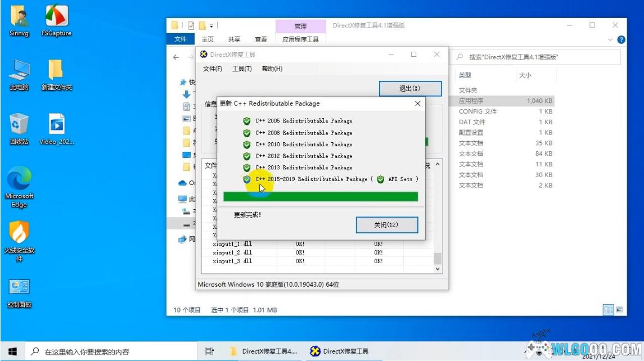This screenshot has height=361, width=644.
Task: Open the quick access toolbar dropdown arrow
Action: (211, 26)
